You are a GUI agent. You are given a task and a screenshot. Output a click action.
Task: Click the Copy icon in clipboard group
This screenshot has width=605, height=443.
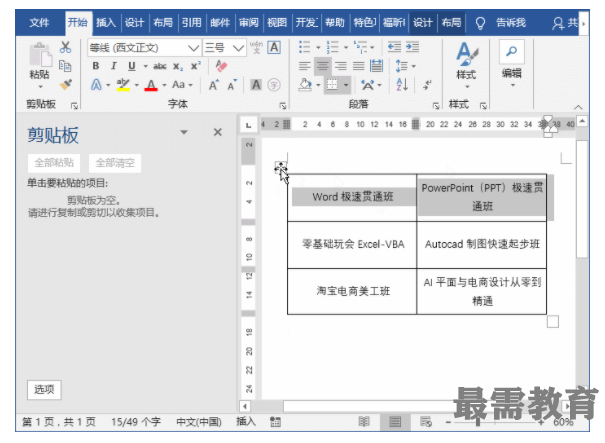pyautogui.click(x=65, y=66)
